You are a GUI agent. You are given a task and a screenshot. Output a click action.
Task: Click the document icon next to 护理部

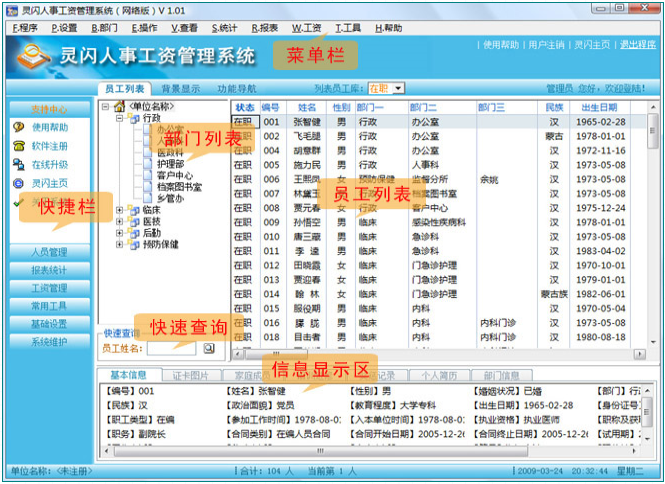pyautogui.click(x=148, y=164)
